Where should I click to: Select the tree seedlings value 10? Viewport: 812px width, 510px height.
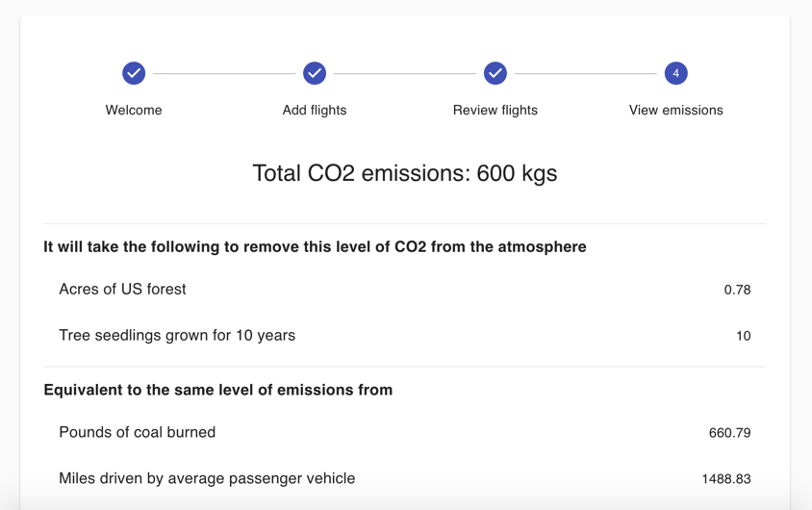pyautogui.click(x=743, y=336)
